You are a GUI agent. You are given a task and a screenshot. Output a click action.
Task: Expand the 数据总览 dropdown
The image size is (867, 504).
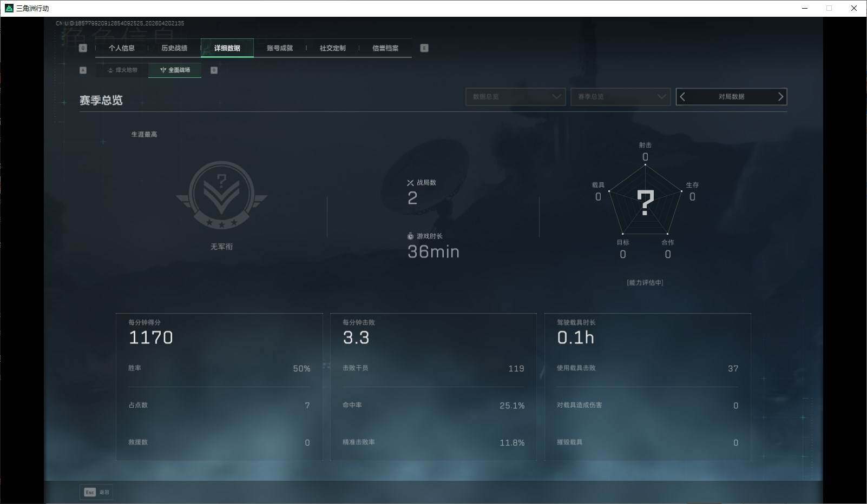515,97
